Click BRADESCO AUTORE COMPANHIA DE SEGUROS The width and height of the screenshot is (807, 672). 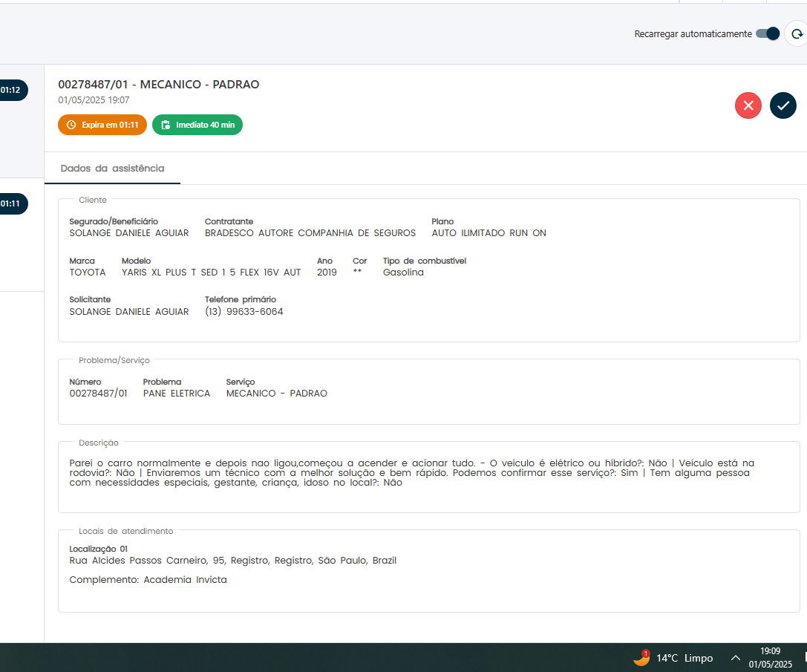(x=310, y=232)
